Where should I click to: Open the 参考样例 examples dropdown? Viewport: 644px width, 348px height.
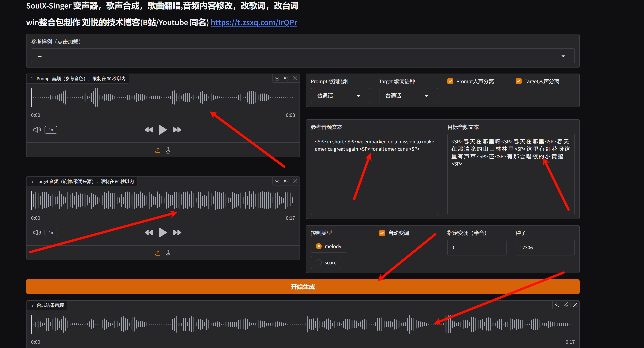pos(303,56)
